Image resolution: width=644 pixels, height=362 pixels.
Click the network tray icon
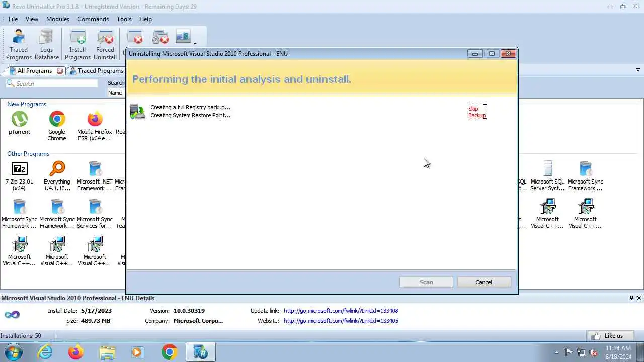[x=581, y=352]
